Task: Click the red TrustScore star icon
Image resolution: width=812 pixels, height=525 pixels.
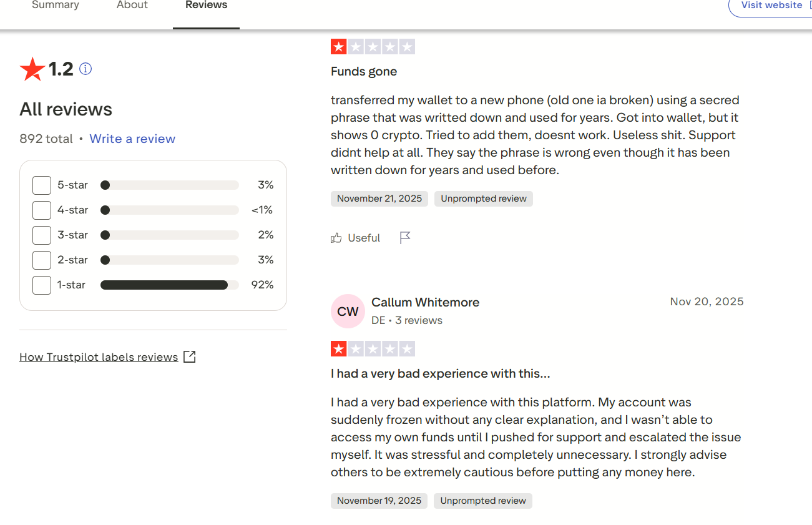Action: [32, 69]
